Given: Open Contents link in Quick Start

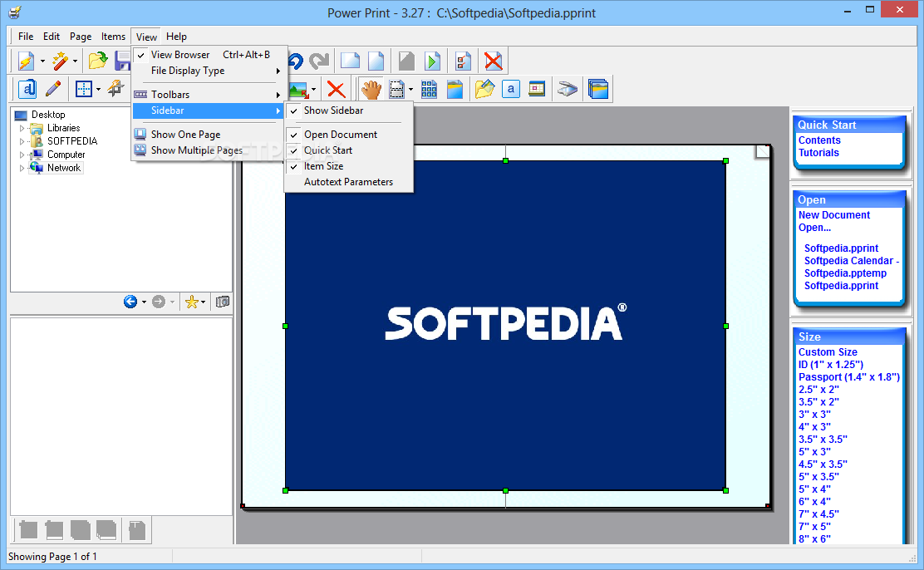Looking at the screenshot, I should tap(819, 140).
